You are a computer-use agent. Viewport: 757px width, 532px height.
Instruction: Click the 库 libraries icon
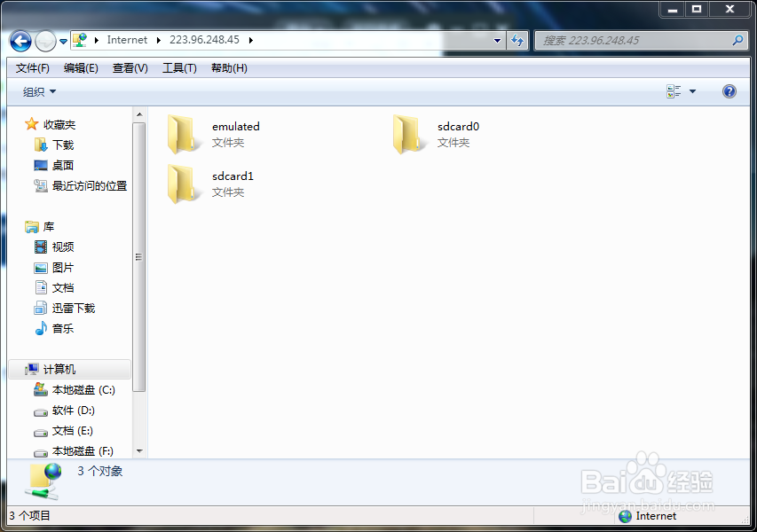[x=32, y=227]
